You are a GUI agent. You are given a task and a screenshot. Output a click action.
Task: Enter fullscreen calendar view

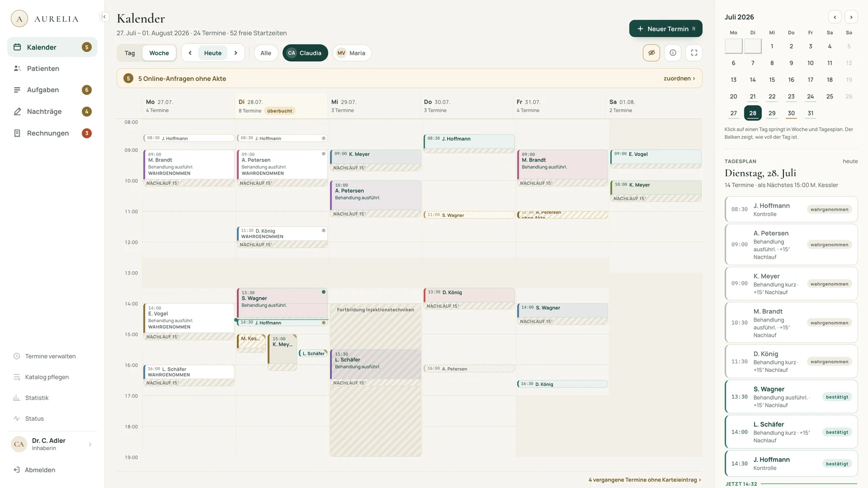[694, 53]
